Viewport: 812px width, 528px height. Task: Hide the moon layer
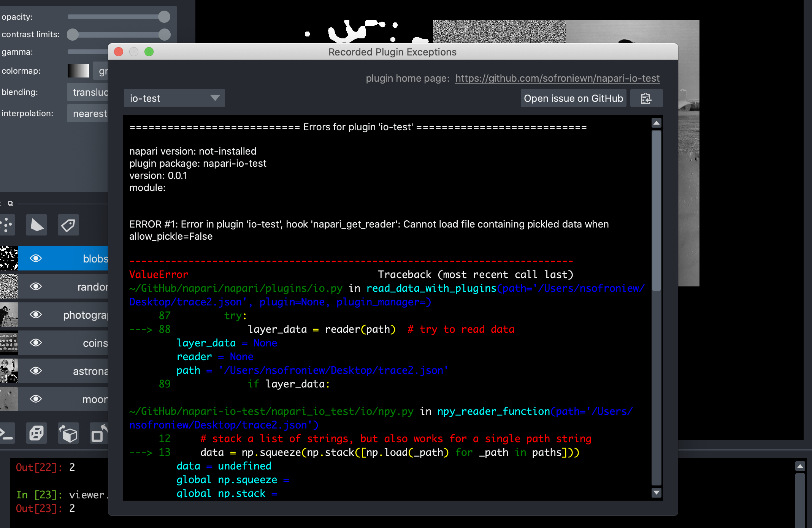(x=36, y=399)
